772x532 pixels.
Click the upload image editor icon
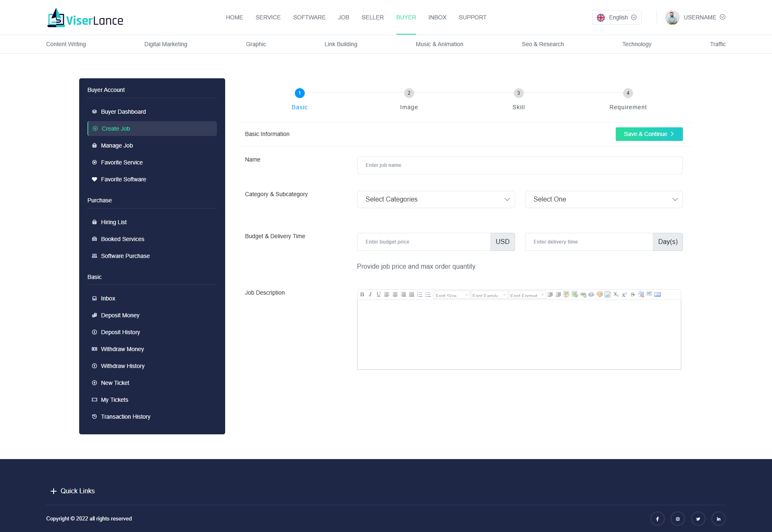[x=575, y=294]
